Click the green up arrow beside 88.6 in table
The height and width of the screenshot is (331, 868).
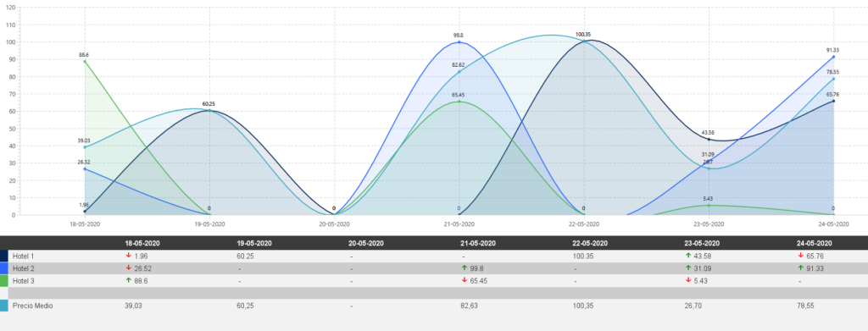pyautogui.click(x=129, y=280)
